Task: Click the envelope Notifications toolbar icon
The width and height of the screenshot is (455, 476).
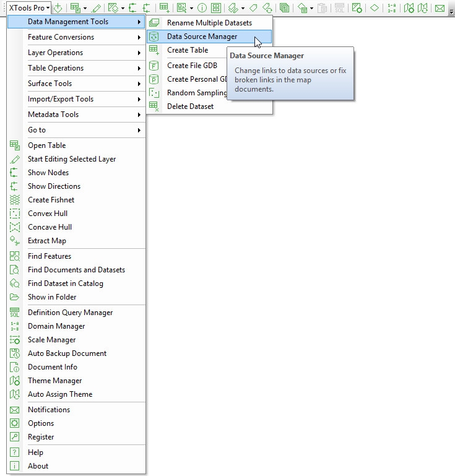Action: tap(440, 8)
